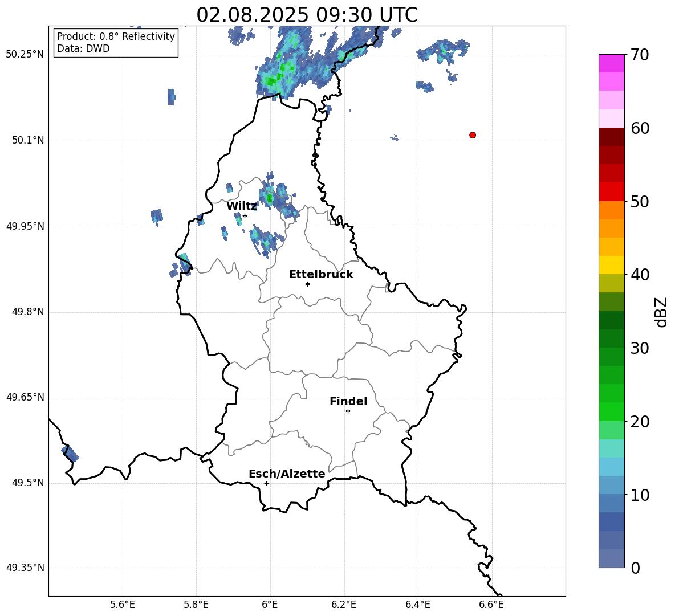675x616 pixels.
Task: Click the 10 tick on the colorbar
Action: 640,495
